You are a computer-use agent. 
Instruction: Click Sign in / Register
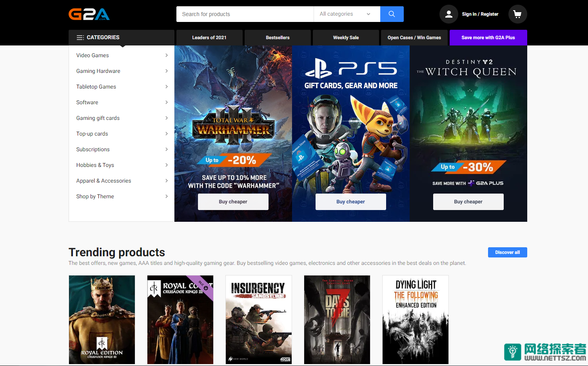pos(480,14)
